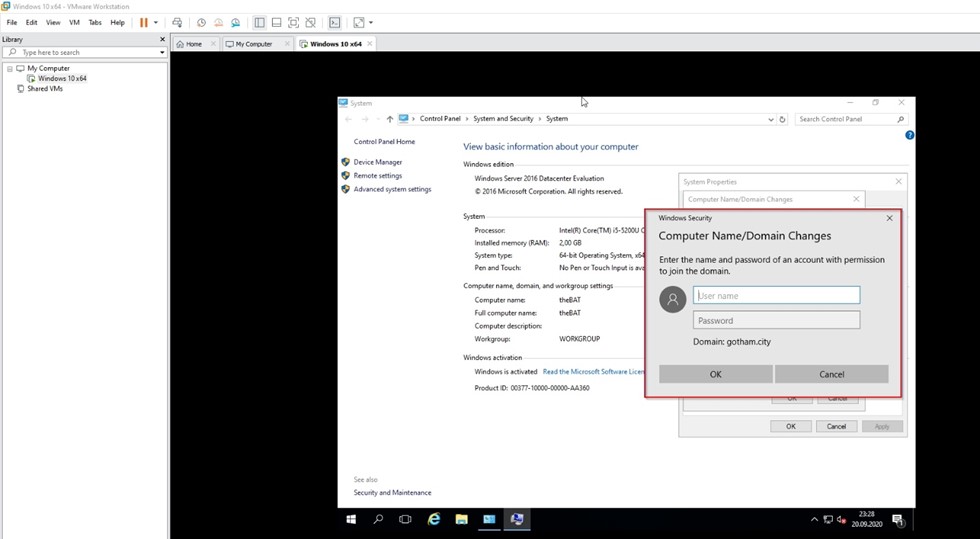980x539 pixels.
Task: Click the muted volume tray icon
Action: click(841, 520)
